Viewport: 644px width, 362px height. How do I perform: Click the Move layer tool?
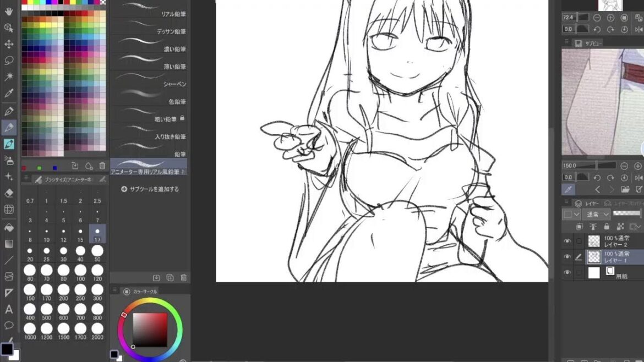[9, 44]
